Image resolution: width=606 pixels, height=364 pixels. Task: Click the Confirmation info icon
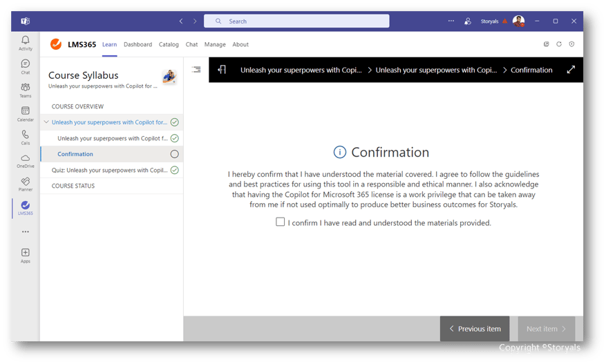pyautogui.click(x=340, y=152)
